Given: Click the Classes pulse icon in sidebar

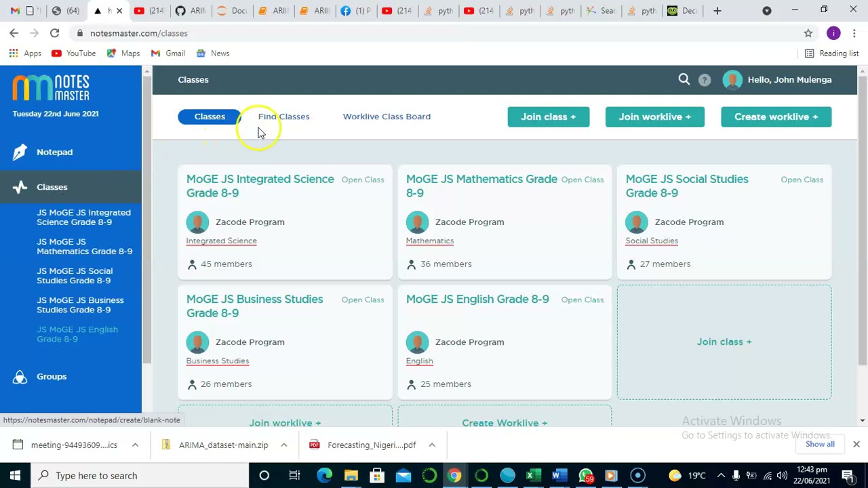Looking at the screenshot, I should 20,187.
